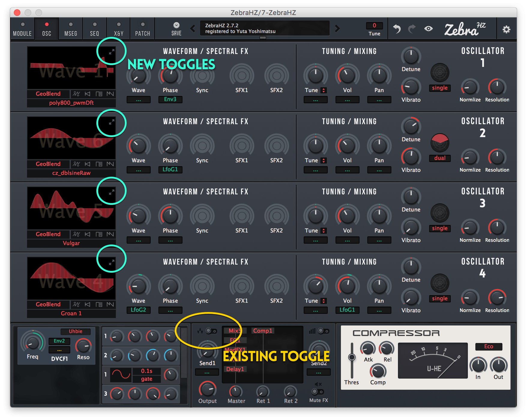
Task: Click Oscillator 4 stack mode icon
Action: click(440, 283)
